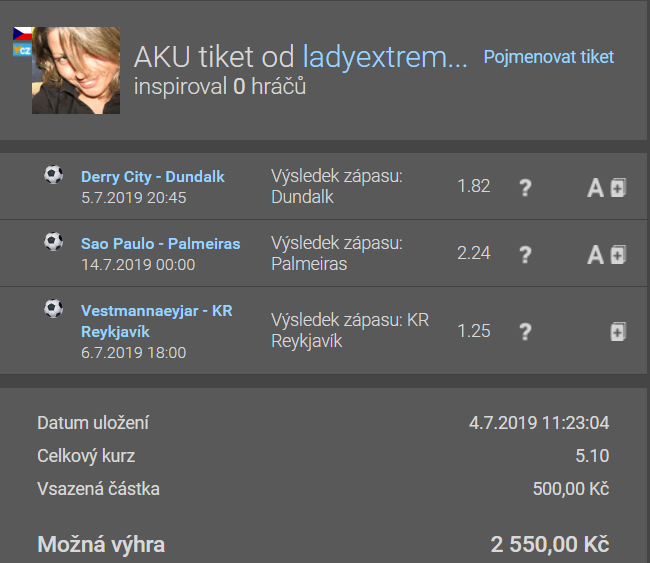
Task: Click soccer ball icon beside Sao Paulo
Action: (53, 241)
